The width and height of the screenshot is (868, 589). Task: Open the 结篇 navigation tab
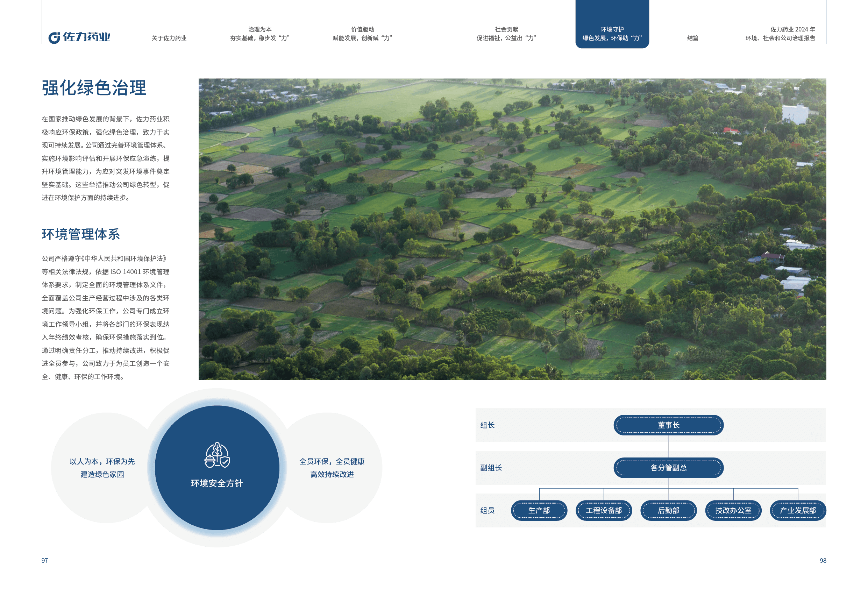692,38
